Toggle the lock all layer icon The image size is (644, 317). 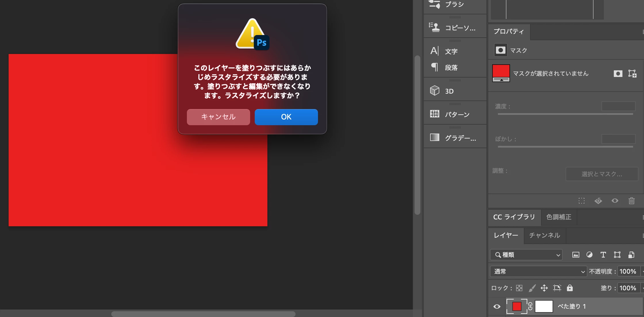click(x=570, y=288)
